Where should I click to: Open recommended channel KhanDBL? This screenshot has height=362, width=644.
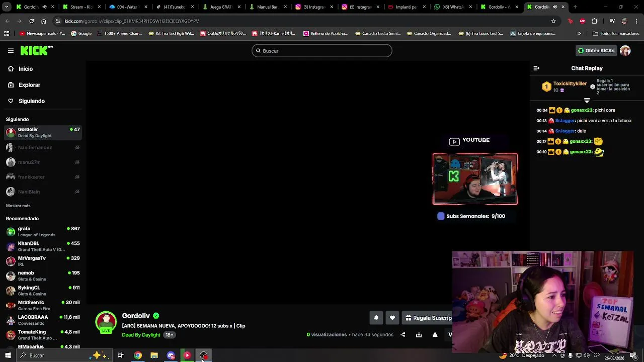tap(43, 246)
